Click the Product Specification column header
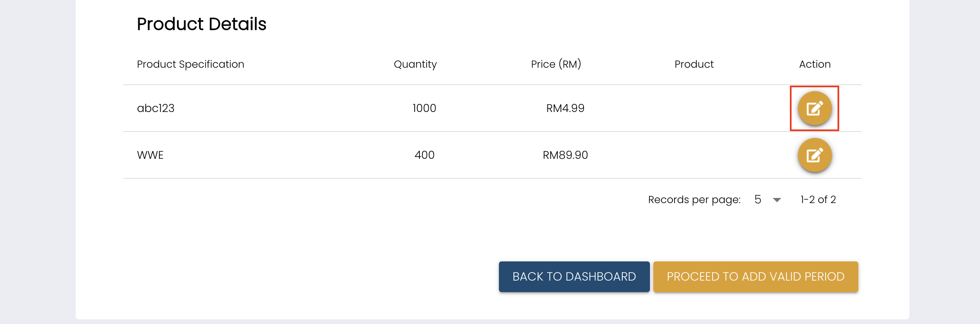Image resolution: width=980 pixels, height=324 pixels. coord(191,64)
